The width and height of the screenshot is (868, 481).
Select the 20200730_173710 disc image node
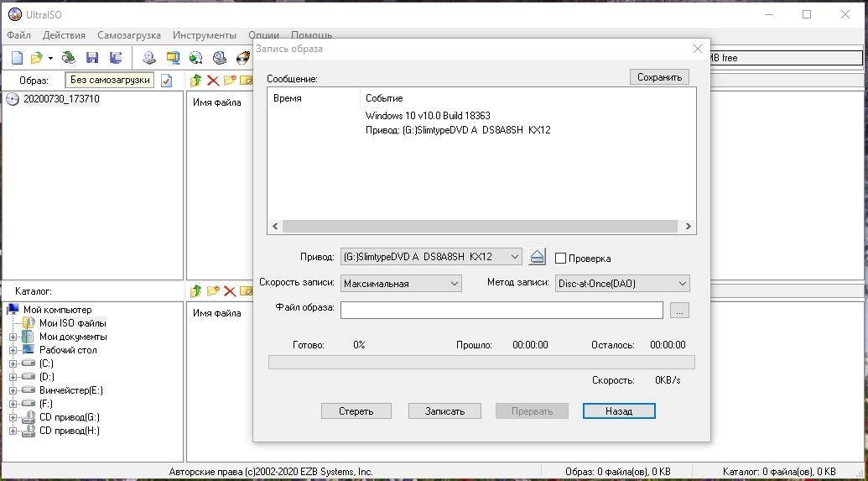(61, 99)
